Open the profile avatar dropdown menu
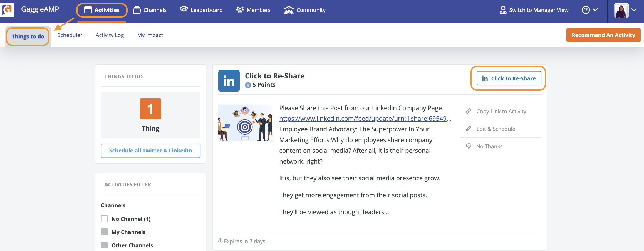 coord(626,10)
